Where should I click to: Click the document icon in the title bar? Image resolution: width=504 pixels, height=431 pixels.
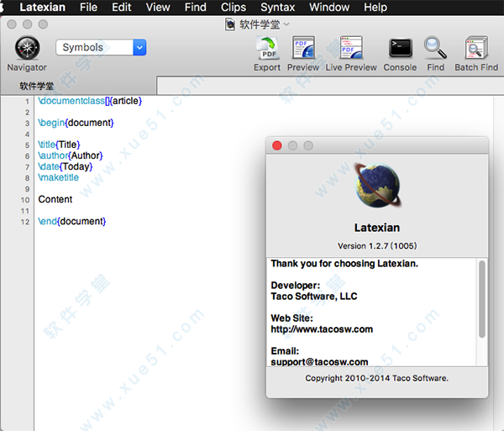230,24
